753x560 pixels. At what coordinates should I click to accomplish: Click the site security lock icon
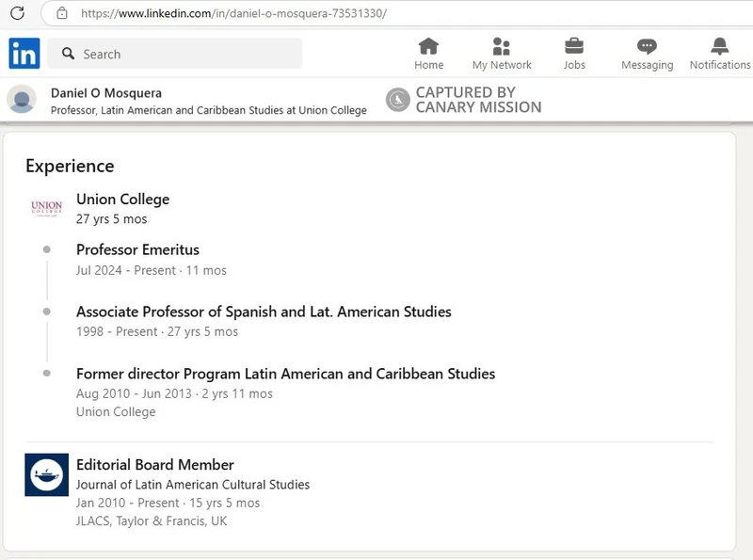pos(62,13)
